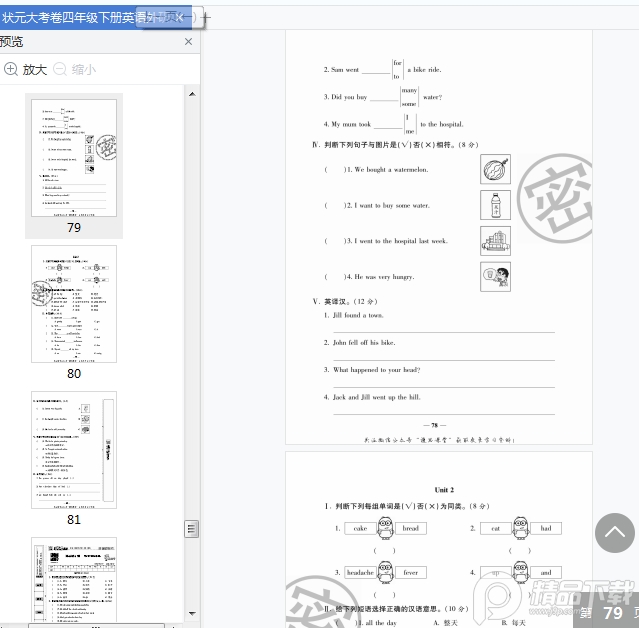Click thumbnail scrollbar up arrow
639x628 pixels.
point(192,94)
